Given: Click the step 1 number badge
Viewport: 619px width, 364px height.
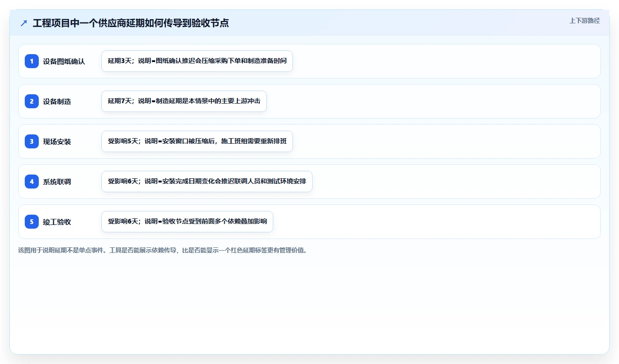Looking at the screenshot, I should click(32, 61).
